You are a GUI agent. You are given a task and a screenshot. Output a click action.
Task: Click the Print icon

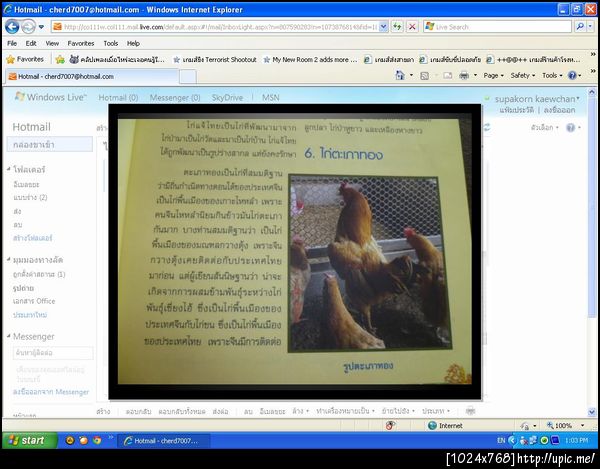(464, 76)
